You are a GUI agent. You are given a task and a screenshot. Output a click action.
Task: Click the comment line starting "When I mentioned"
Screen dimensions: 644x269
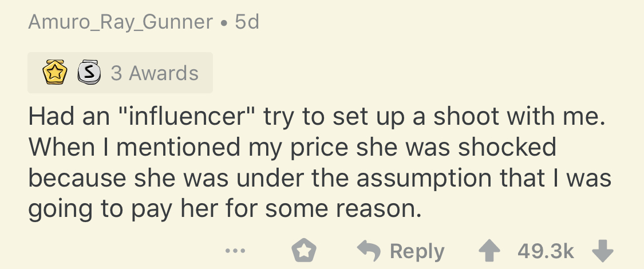click(292, 148)
